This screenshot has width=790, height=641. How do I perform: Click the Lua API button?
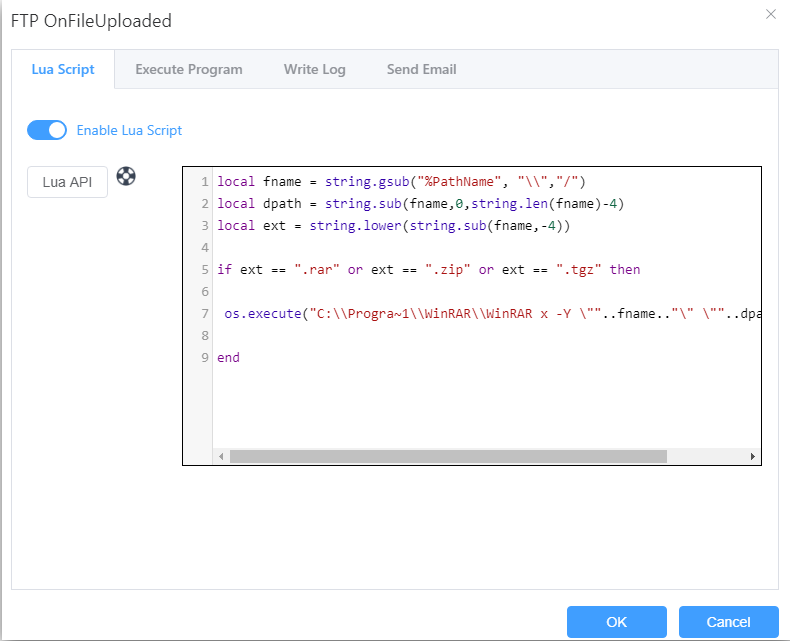point(68,182)
